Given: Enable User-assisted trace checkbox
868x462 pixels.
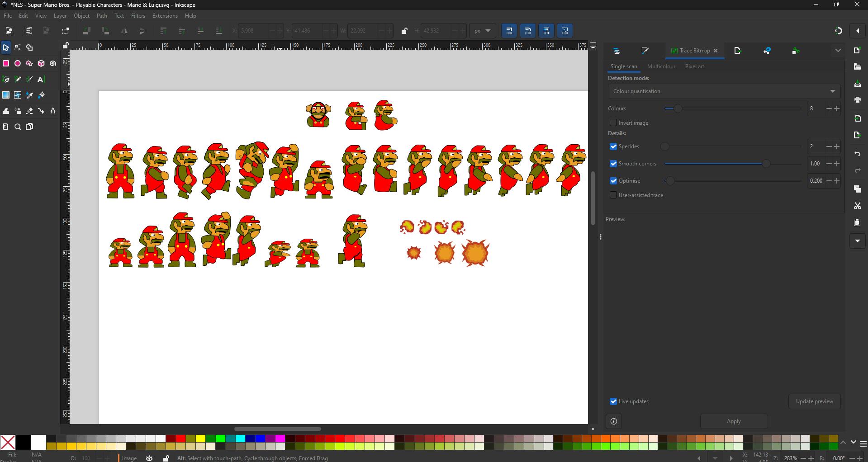Looking at the screenshot, I should [x=613, y=195].
